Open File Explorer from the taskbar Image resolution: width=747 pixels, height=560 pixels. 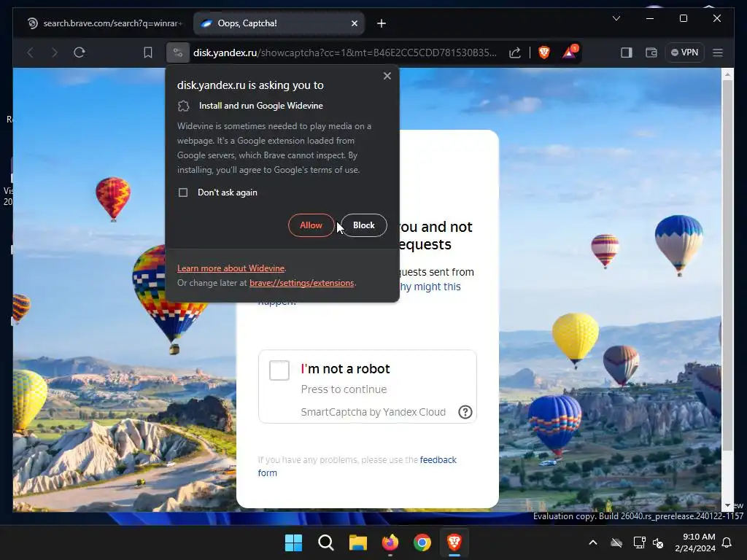click(357, 542)
